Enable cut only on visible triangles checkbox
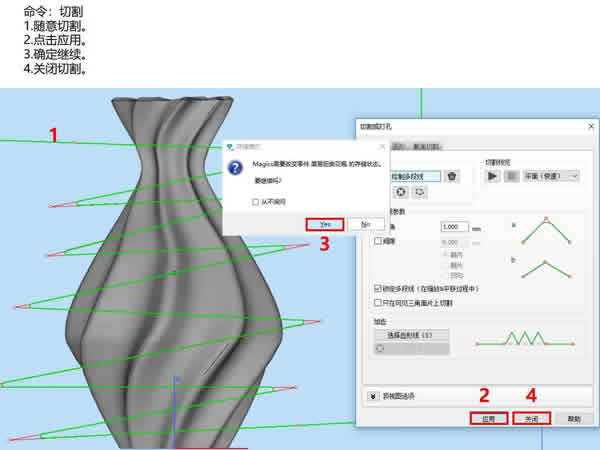 376,302
